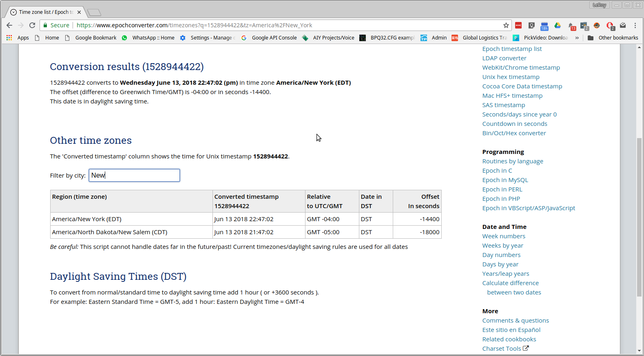
Task: Open the red LastPass extension icon
Action: click(x=518, y=25)
